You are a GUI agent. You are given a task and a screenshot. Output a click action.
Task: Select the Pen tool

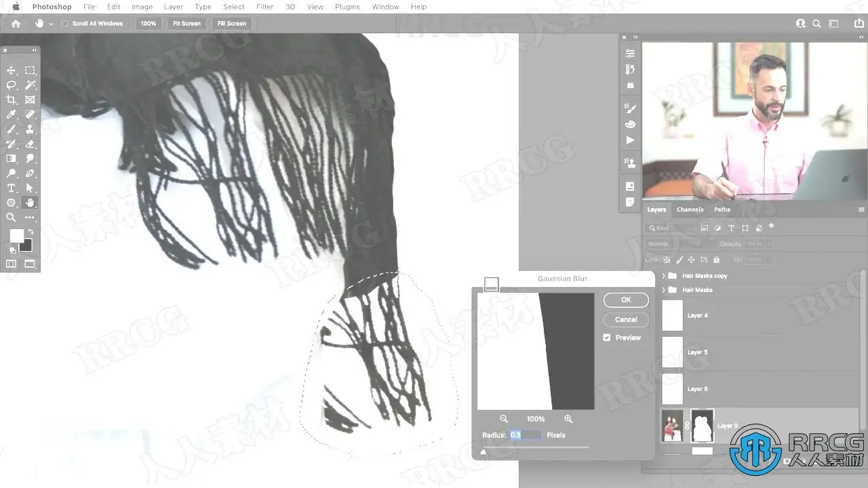pyautogui.click(x=30, y=174)
